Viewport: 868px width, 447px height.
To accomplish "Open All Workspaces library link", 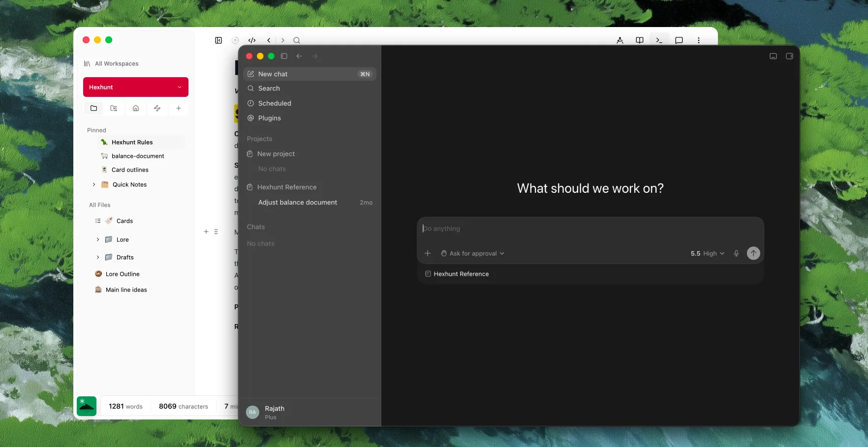I will (111, 63).
